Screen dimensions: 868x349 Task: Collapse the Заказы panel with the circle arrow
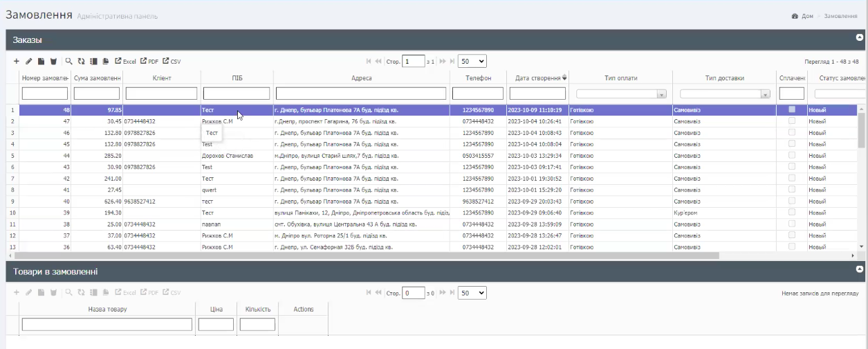[860, 37]
